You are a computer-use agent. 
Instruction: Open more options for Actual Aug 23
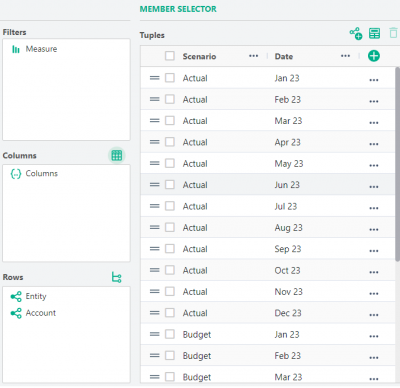coord(374,230)
